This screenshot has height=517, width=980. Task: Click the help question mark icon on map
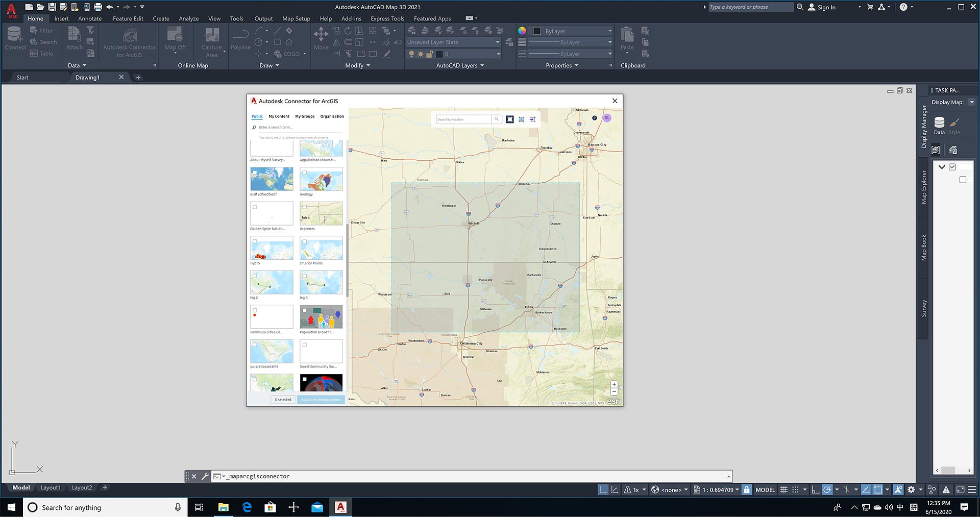594,118
